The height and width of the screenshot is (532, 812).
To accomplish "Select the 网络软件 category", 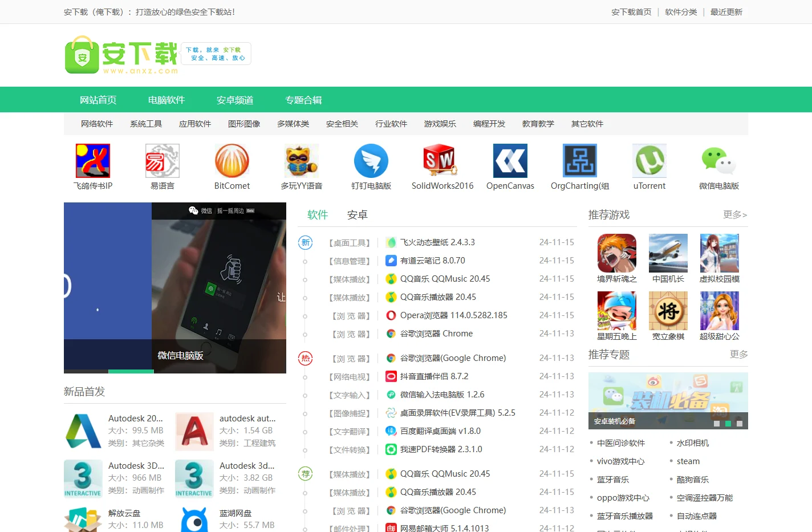I will (97, 124).
